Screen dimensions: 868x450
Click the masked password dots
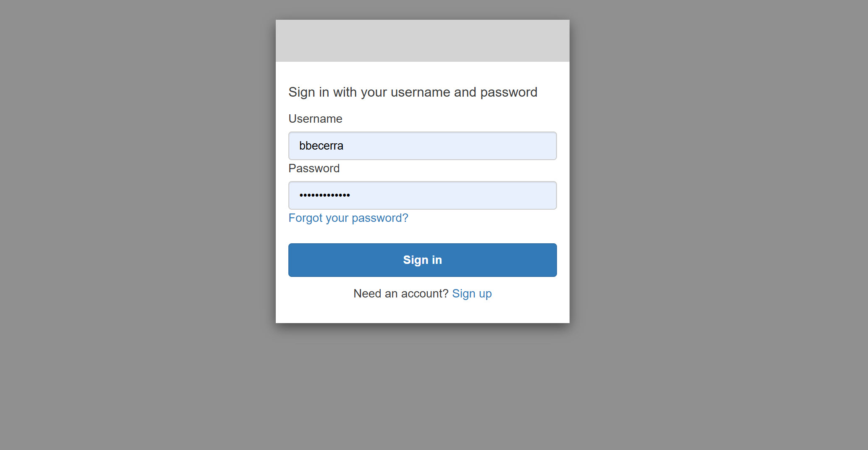tap(324, 195)
